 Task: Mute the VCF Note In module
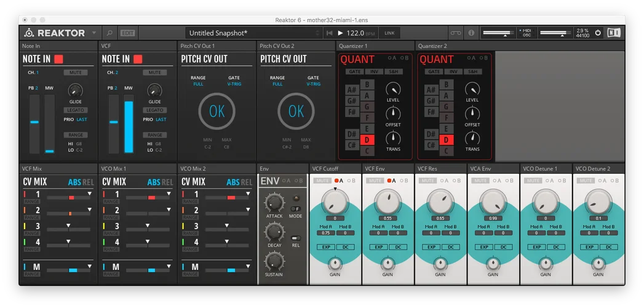[155, 73]
